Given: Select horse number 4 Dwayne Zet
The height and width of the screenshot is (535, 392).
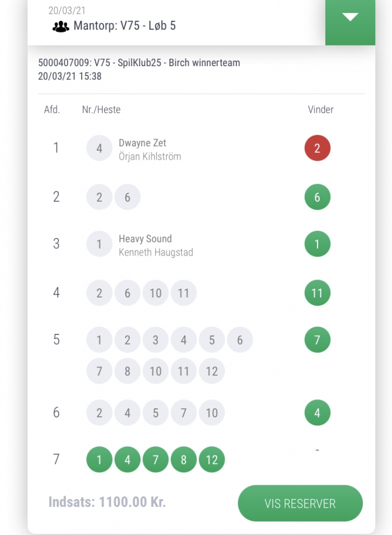Looking at the screenshot, I should coord(99,148).
